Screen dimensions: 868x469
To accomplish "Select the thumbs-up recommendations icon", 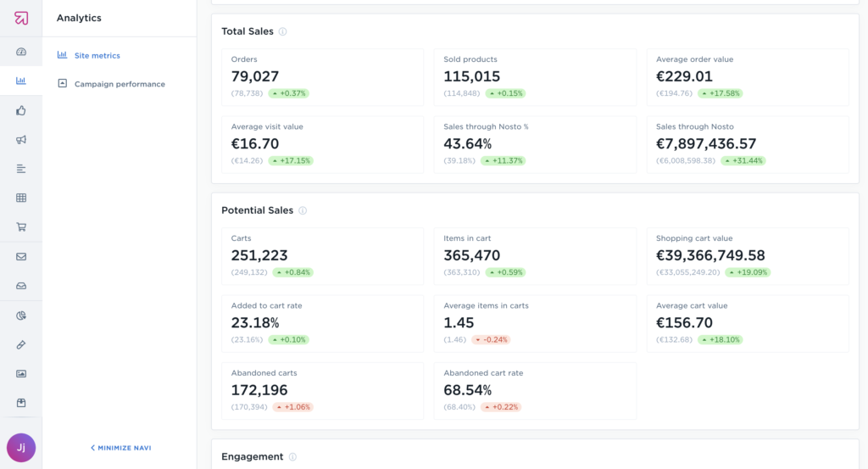I will 21,110.
